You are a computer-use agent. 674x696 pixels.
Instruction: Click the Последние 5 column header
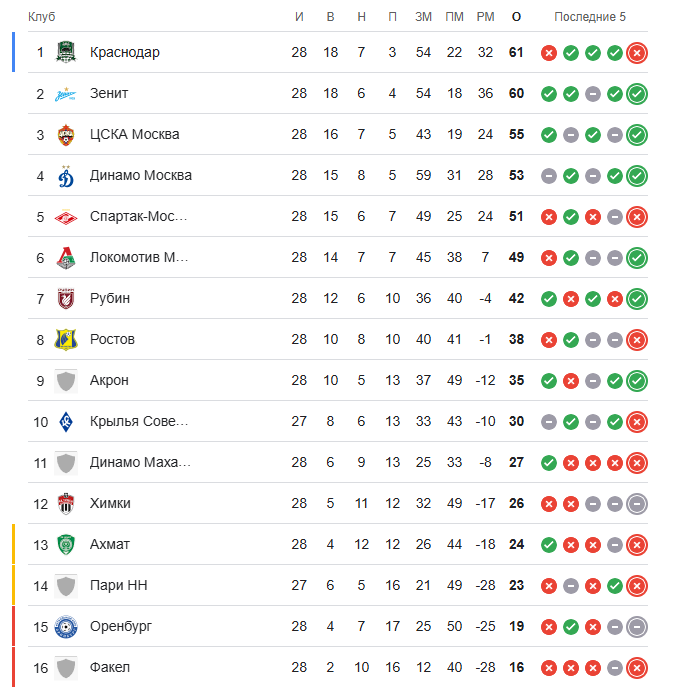[590, 17]
